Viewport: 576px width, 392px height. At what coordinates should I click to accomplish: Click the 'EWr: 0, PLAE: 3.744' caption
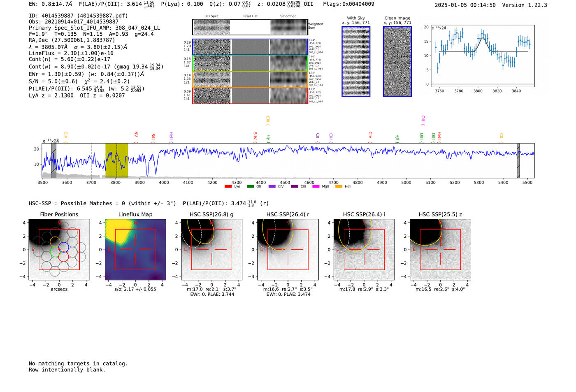point(211,294)
